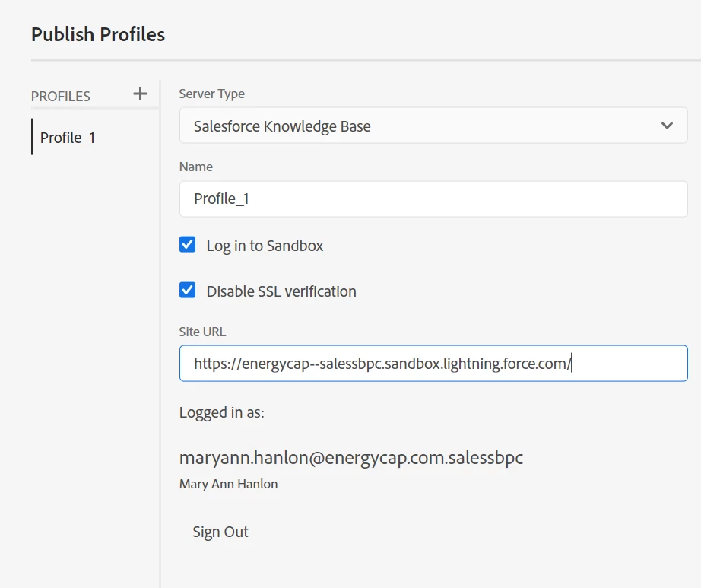Click the Site URL label
The height and width of the screenshot is (588, 701).
pyautogui.click(x=202, y=332)
